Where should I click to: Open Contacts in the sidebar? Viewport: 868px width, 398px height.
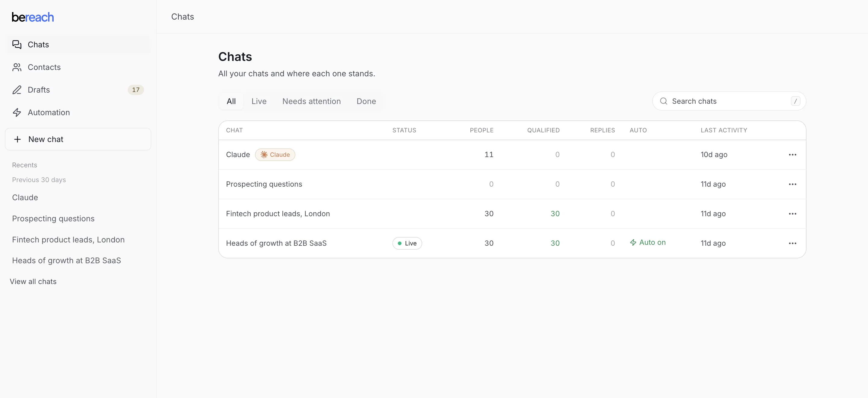coord(78,67)
